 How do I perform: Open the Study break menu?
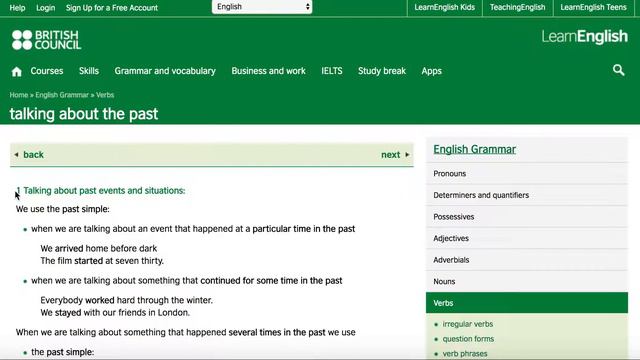tap(382, 71)
